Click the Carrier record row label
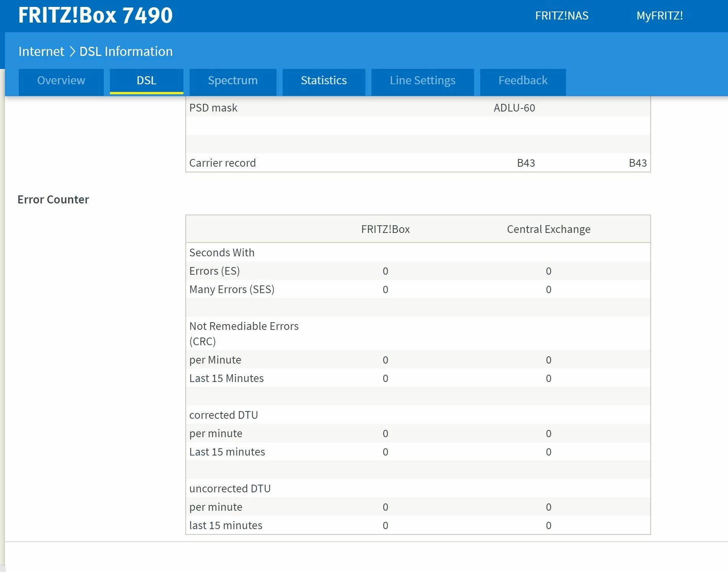The height and width of the screenshot is (572, 728). (222, 163)
